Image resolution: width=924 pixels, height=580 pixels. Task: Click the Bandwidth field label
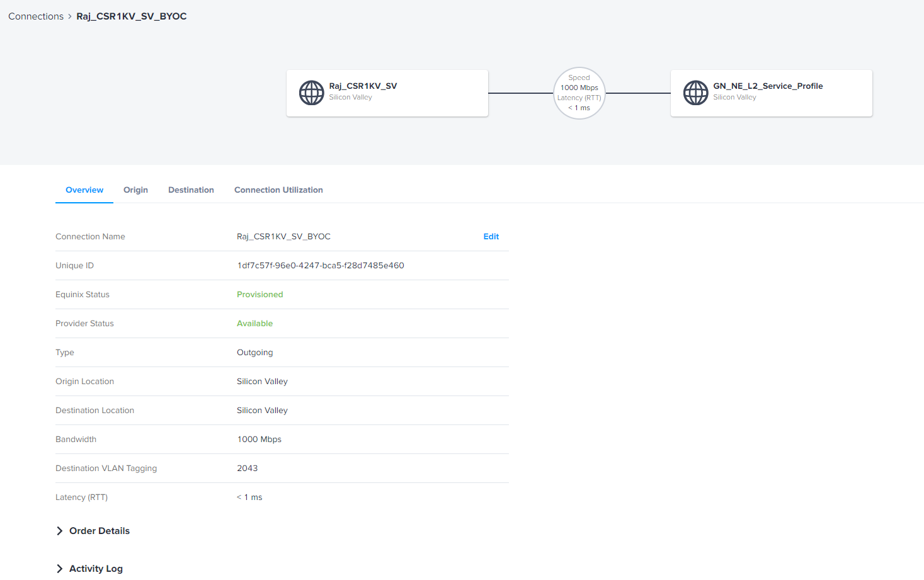(76, 440)
